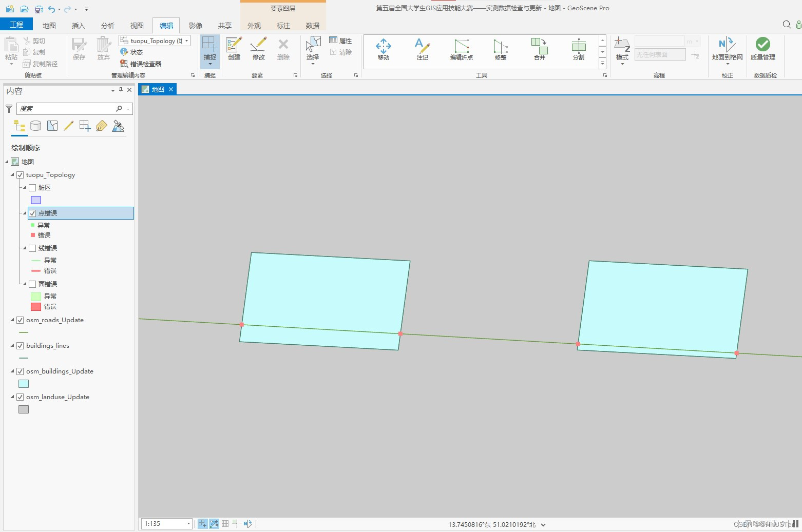Uncheck the 点错误 layer checkbox
The height and width of the screenshot is (532, 802).
32,213
